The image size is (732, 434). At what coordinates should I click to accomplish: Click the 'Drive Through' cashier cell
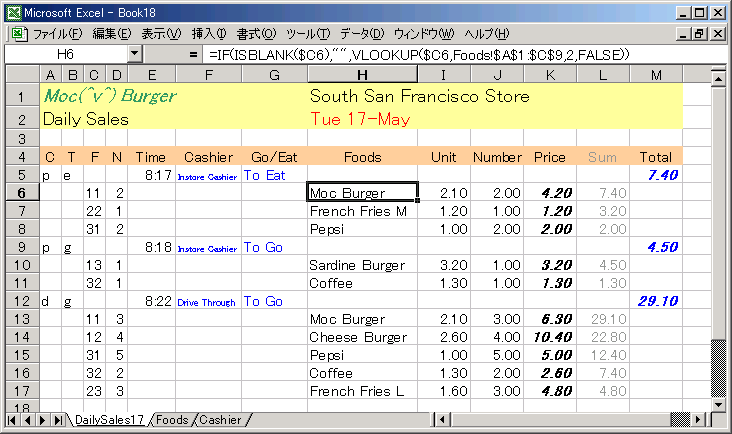[x=208, y=301]
